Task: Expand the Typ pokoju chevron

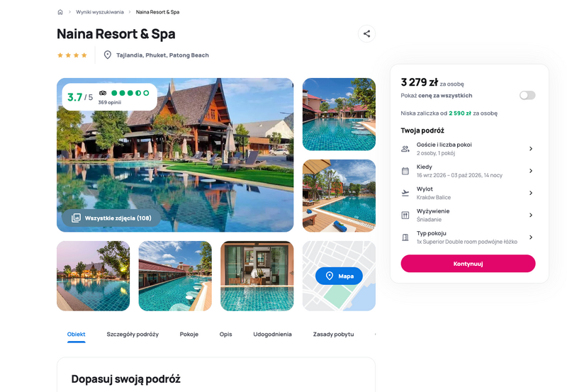Action: [x=531, y=237]
